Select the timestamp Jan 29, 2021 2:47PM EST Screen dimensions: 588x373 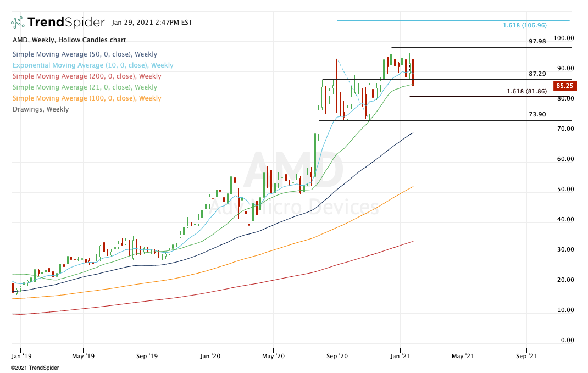pos(152,23)
